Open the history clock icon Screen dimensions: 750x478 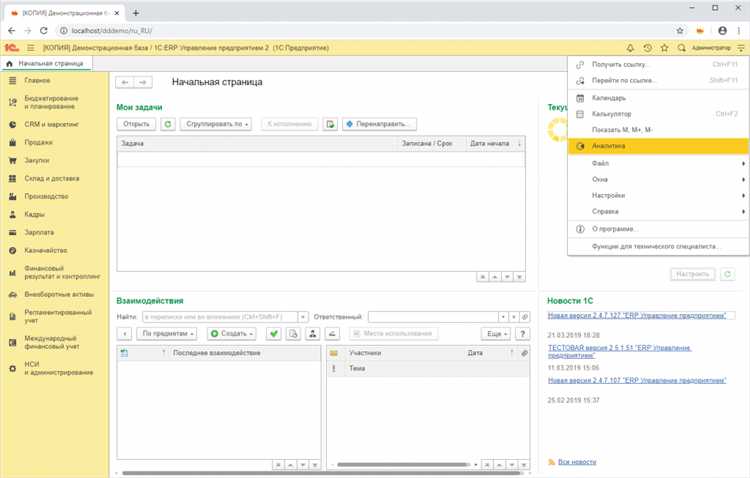click(x=647, y=48)
